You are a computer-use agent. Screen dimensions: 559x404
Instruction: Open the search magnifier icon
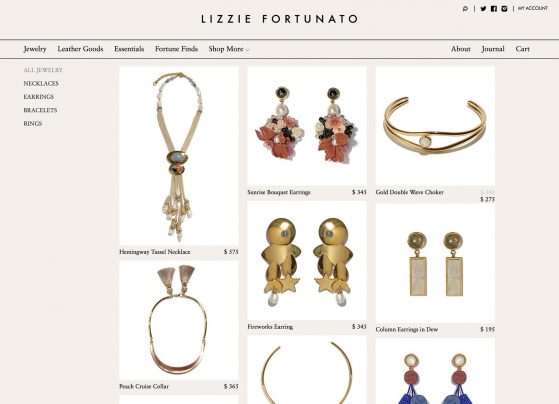[x=465, y=9]
